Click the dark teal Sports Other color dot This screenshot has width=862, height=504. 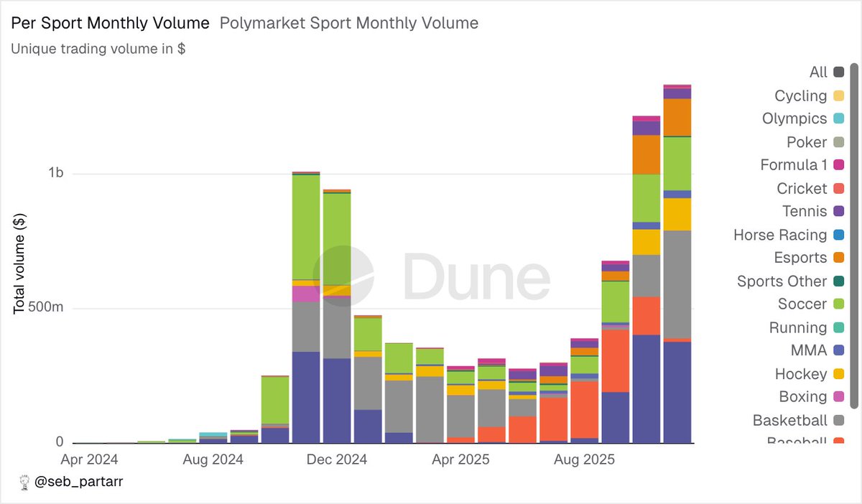click(x=839, y=281)
